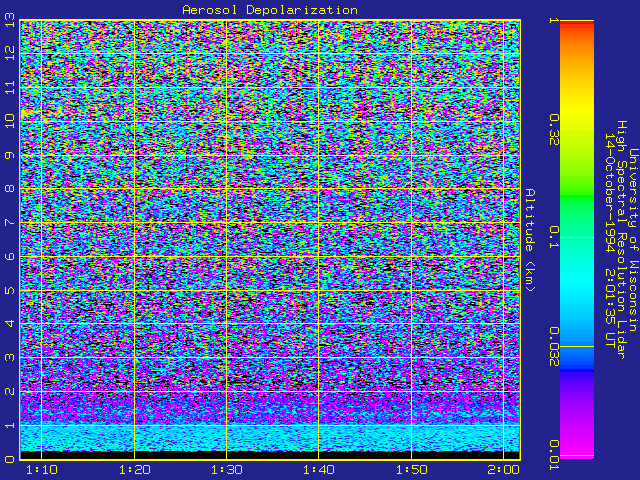Click 'University of Wisconsin' caption text
Image resolution: width=640 pixels, height=480 pixels.
[x=633, y=240]
